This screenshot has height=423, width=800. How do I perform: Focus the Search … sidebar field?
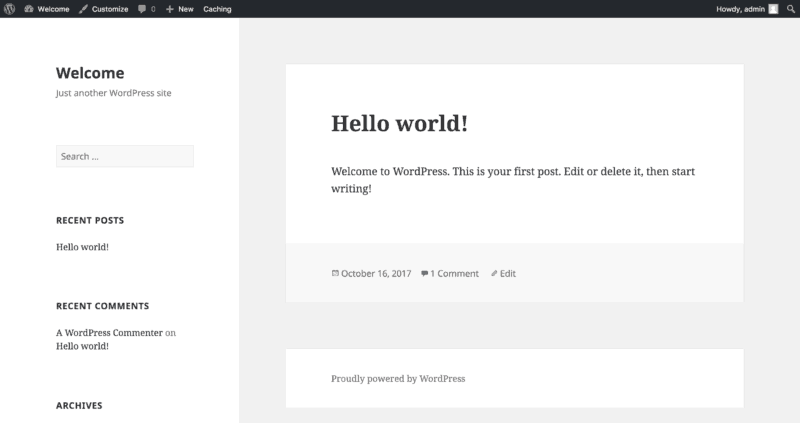[125, 156]
